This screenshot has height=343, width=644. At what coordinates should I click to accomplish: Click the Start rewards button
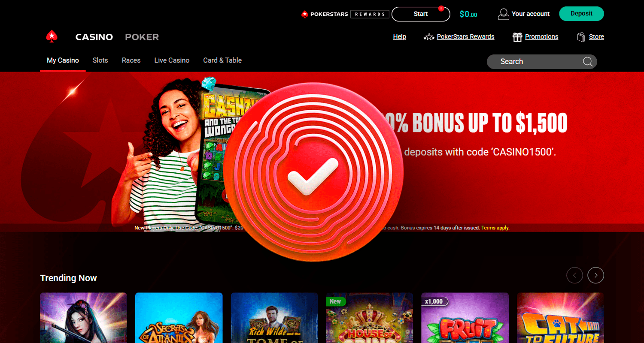coord(421,14)
